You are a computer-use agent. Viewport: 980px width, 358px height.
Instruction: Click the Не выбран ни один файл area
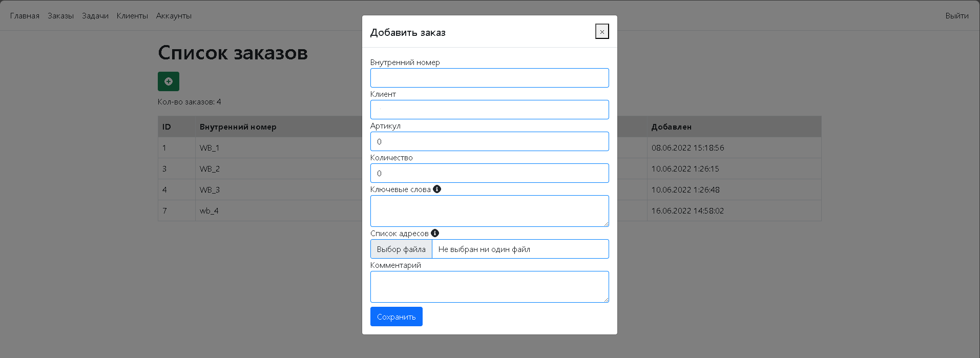pyautogui.click(x=519, y=249)
